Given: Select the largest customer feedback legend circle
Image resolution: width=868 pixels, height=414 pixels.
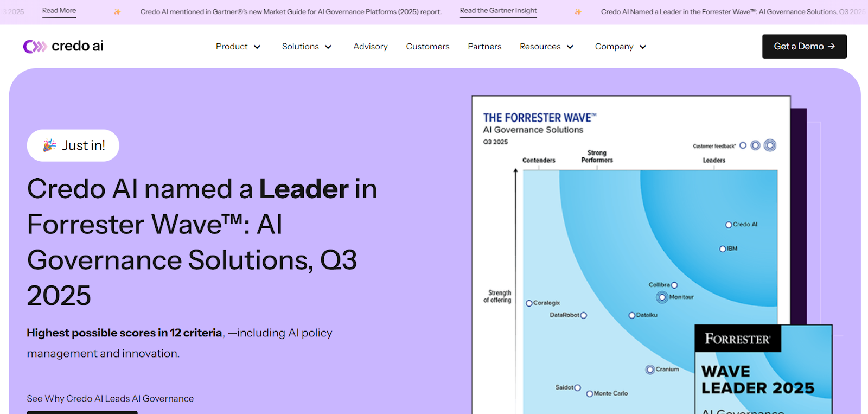Looking at the screenshot, I should pyautogui.click(x=770, y=145).
